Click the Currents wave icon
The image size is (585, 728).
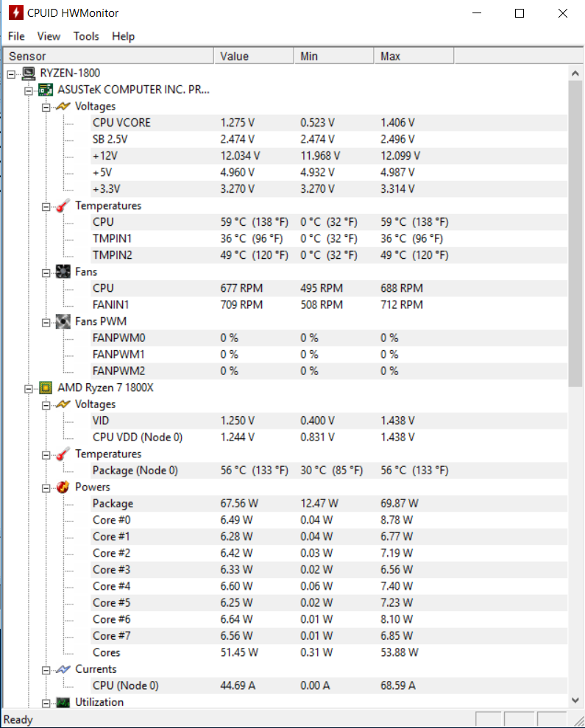point(63,669)
